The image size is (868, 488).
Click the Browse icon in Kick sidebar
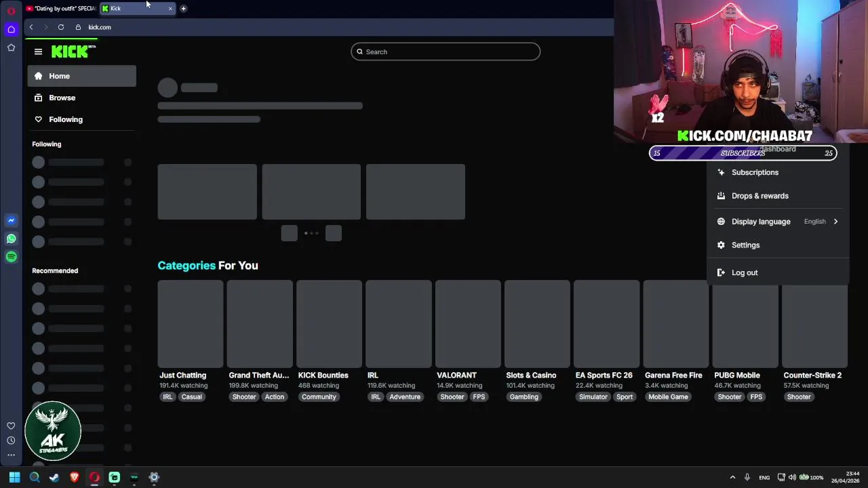tap(38, 98)
